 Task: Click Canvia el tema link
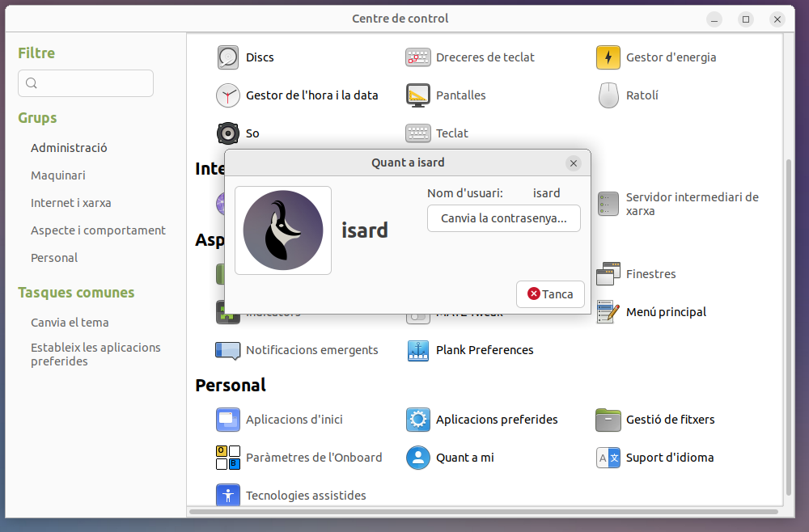pyautogui.click(x=70, y=323)
